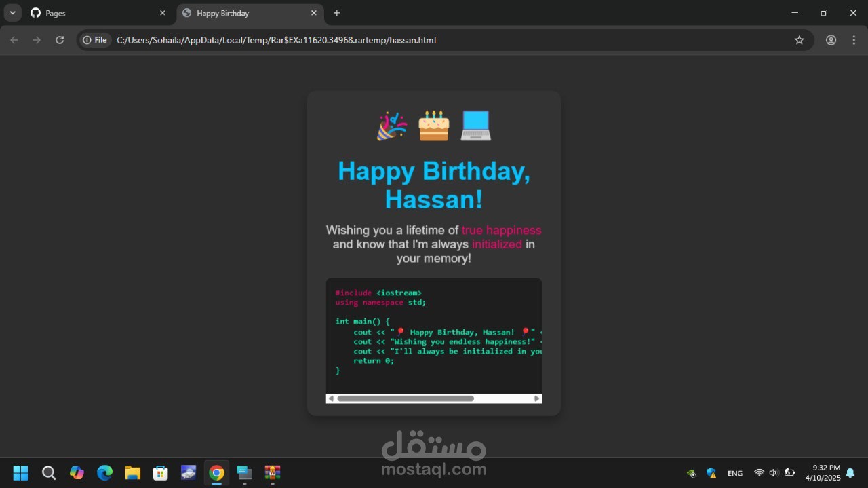Open File Explorer from taskbar
The image size is (868, 488).
click(x=132, y=472)
